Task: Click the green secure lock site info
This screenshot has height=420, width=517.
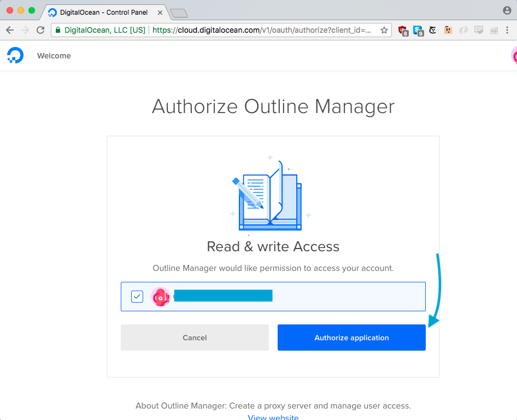Action: pos(58,30)
